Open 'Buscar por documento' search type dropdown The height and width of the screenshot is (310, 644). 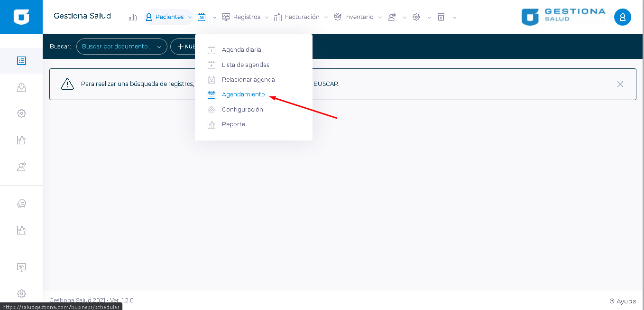point(121,47)
